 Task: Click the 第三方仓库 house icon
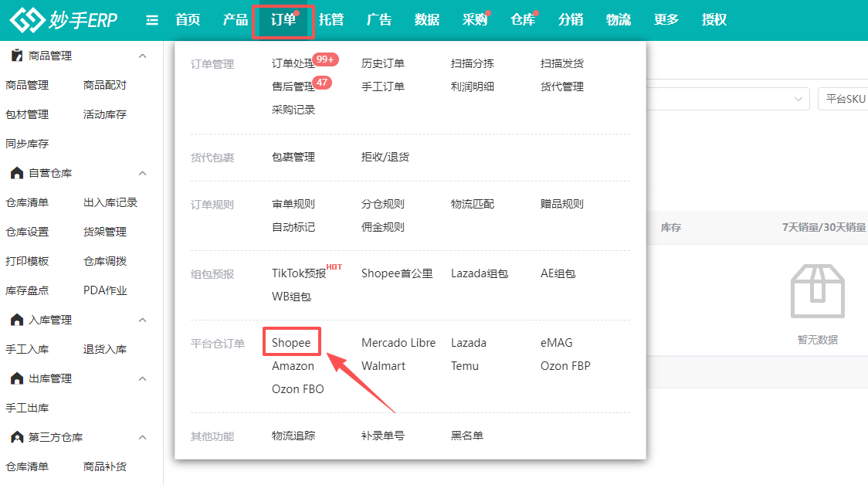[x=17, y=437]
